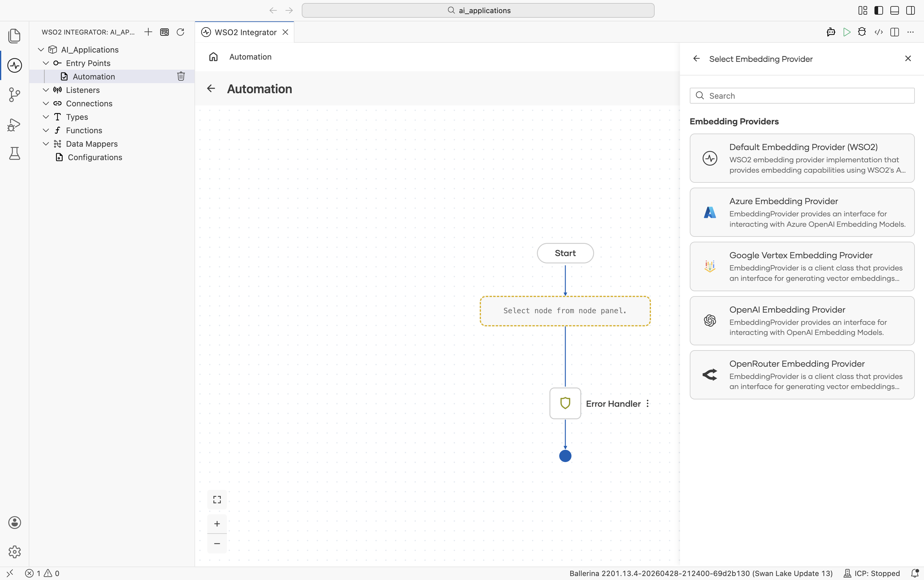Close the WSO2 Integrator tab

click(285, 32)
